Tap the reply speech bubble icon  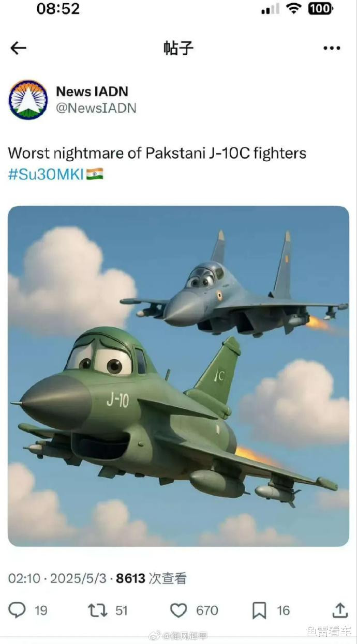click(x=17, y=610)
